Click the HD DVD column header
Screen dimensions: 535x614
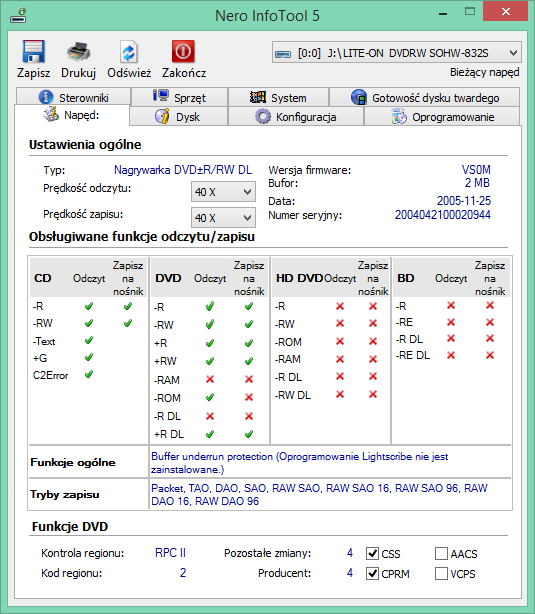pos(300,278)
